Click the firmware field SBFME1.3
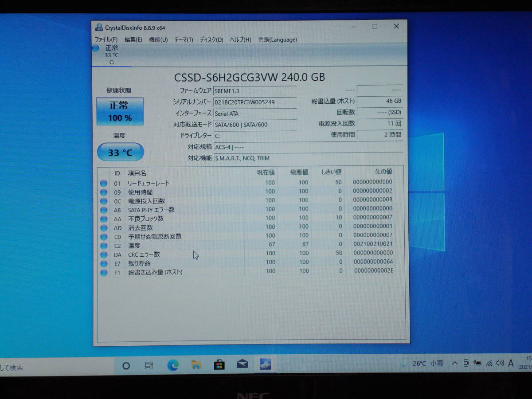 (x=254, y=90)
